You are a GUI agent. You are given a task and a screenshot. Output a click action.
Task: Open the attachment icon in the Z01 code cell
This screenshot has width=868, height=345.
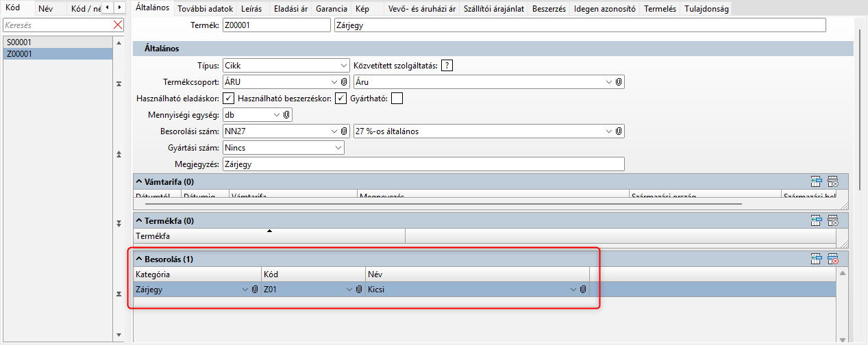click(358, 290)
